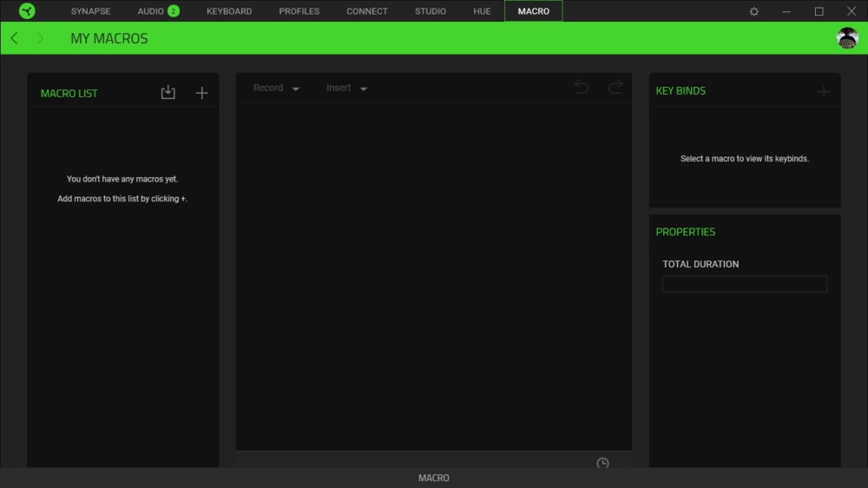
Task: Click the KEY BINDS heading
Action: click(681, 91)
